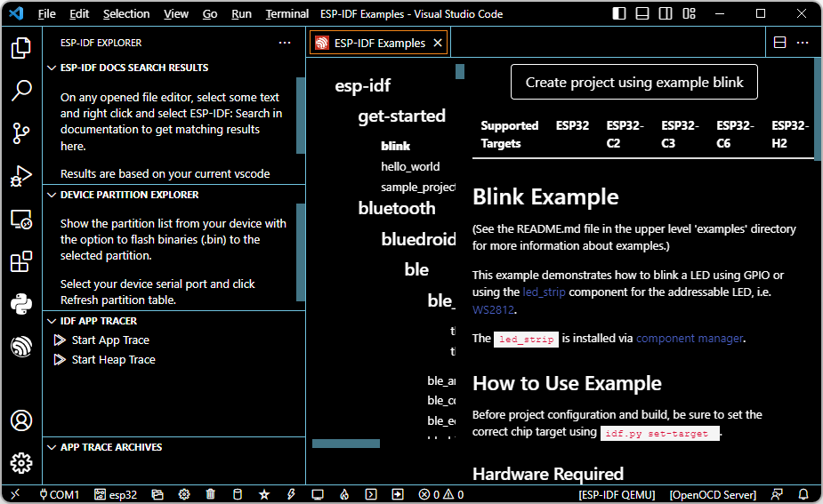Screen dimensions: 823x504
Task: Click the Device Partition Explorer scrollbar
Action: [x=301, y=252]
